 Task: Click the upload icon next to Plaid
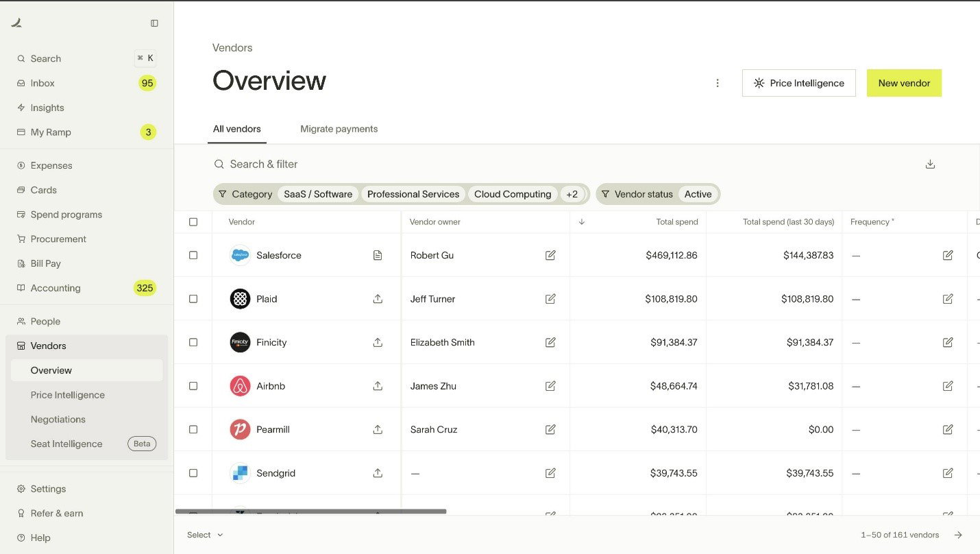378,298
